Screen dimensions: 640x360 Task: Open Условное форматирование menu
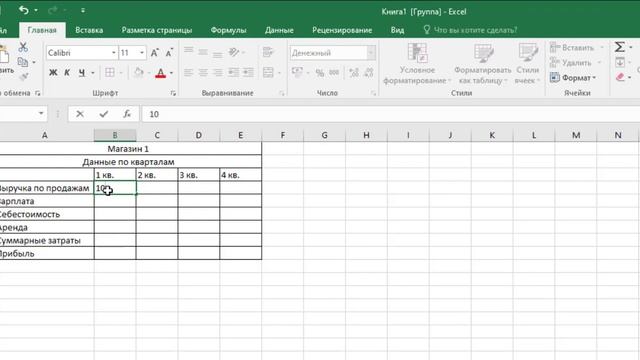(417, 64)
